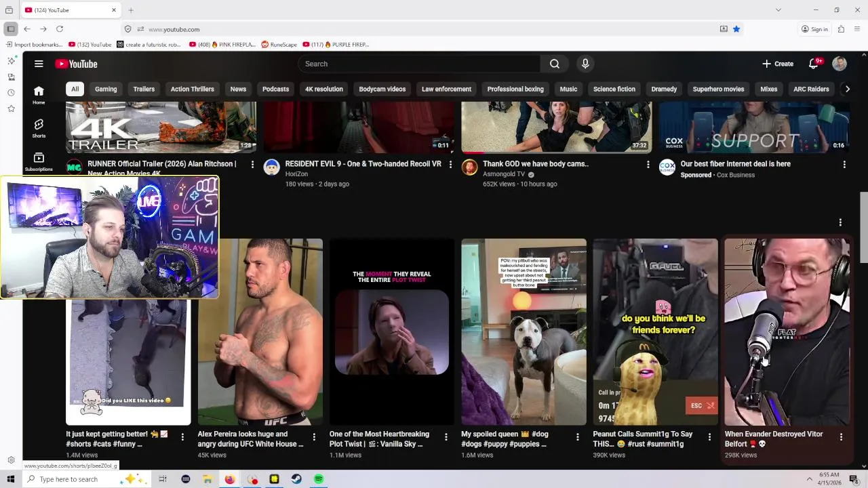Go to Home in the sidebar
868x488 pixels.
[x=39, y=95]
